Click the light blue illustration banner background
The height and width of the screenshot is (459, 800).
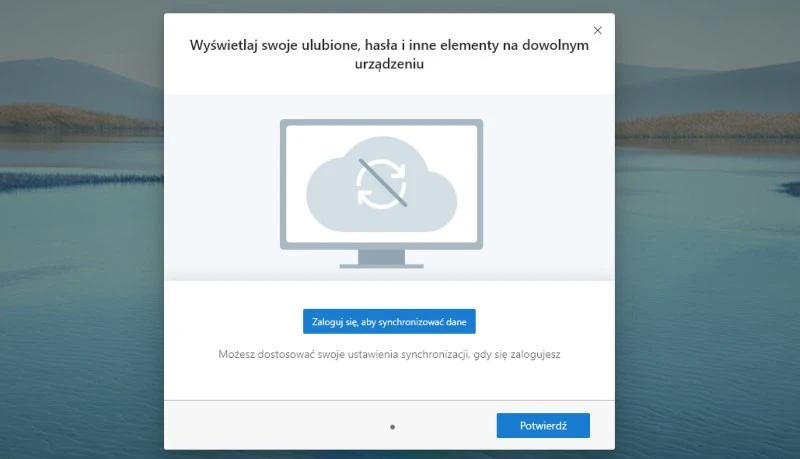(220, 180)
